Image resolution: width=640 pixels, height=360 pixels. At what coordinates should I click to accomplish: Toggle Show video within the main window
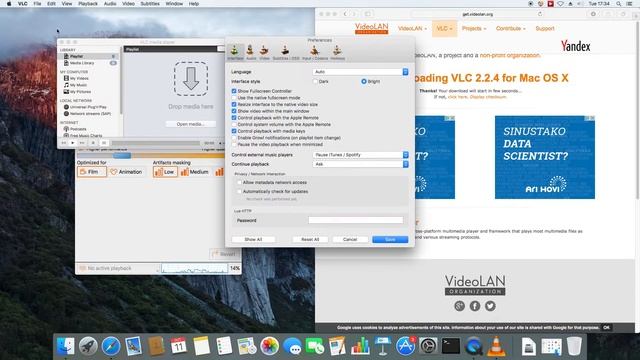click(x=234, y=111)
